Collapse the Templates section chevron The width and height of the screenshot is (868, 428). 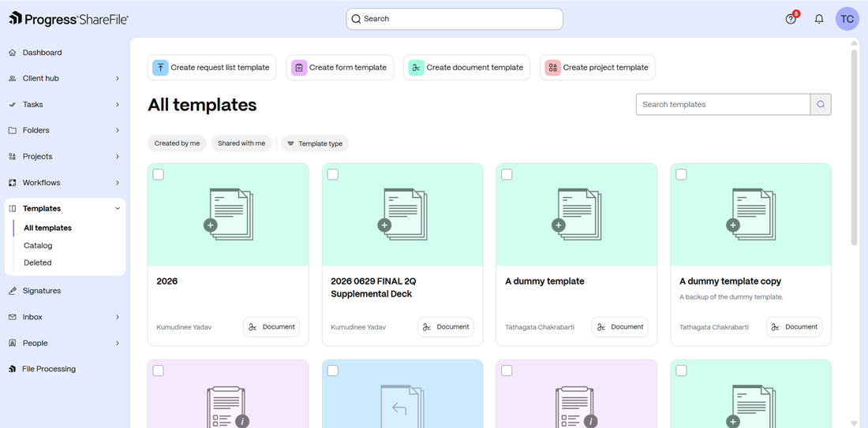pyautogui.click(x=118, y=208)
